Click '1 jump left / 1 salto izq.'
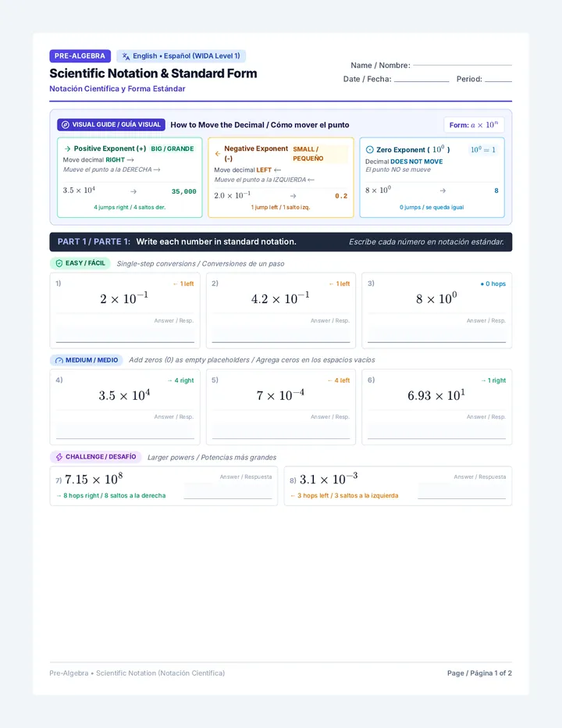The width and height of the screenshot is (562, 728). click(281, 208)
